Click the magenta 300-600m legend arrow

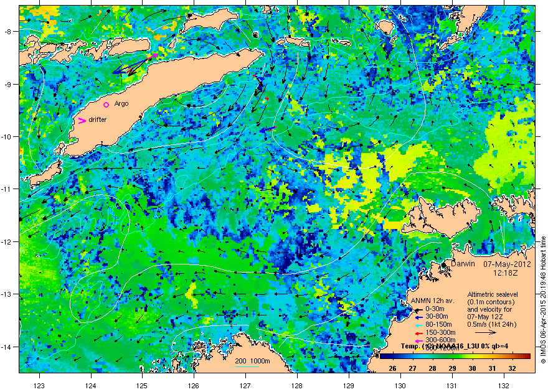[419, 341]
